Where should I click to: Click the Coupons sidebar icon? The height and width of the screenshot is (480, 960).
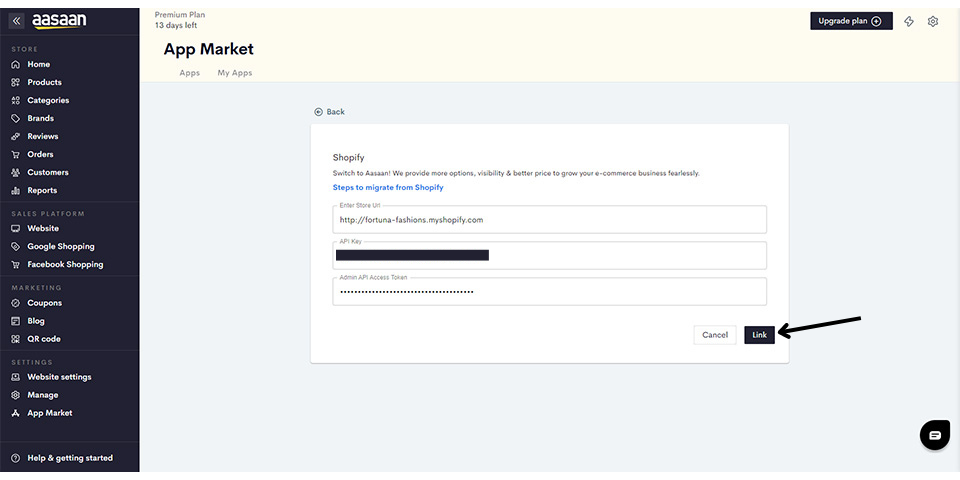click(16, 303)
